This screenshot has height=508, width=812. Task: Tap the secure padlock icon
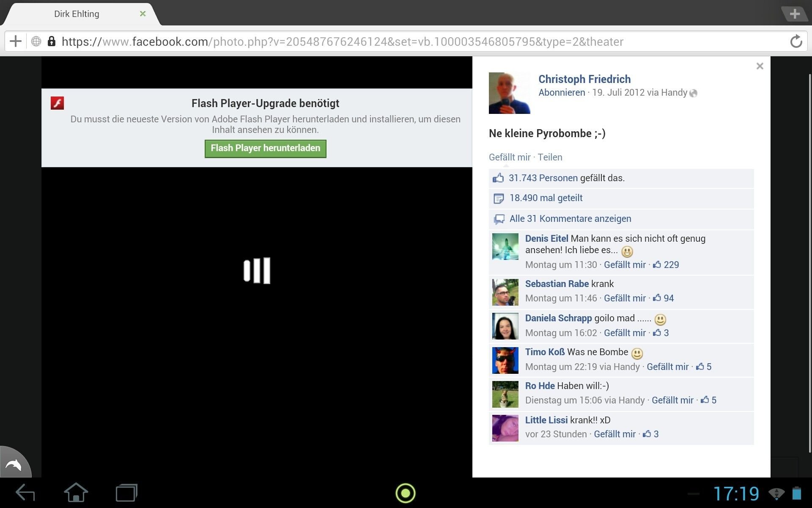(x=52, y=41)
